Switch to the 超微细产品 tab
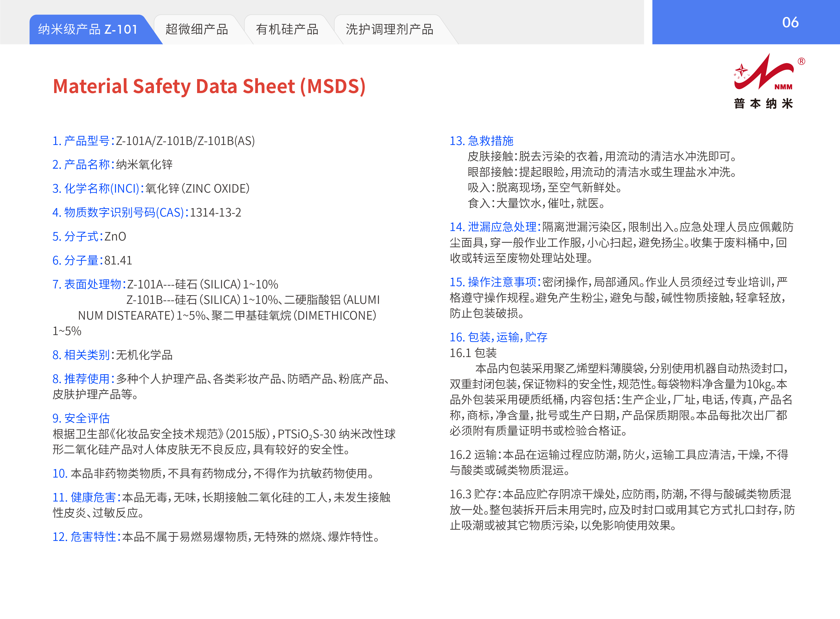Screen dimensions: 840x619 click(x=197, y=29)
